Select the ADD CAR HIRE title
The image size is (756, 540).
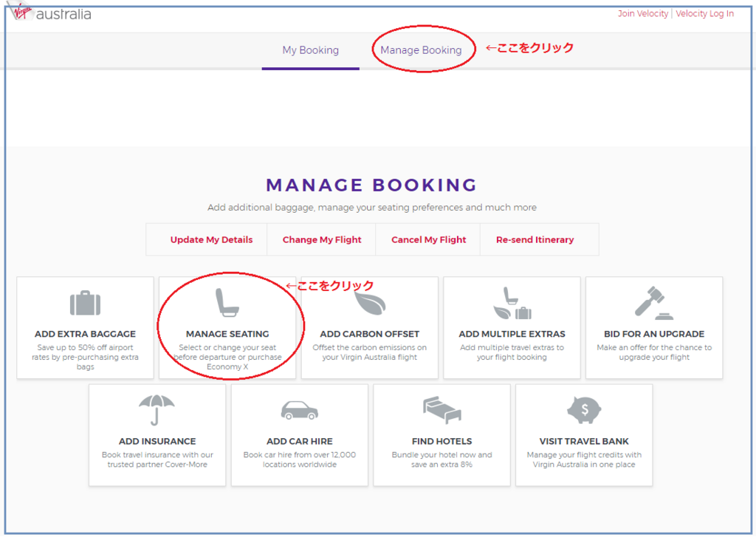coord(300,442)
